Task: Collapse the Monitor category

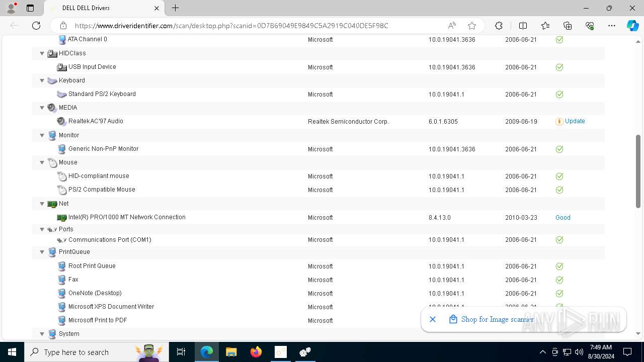Action: point(42,135)
